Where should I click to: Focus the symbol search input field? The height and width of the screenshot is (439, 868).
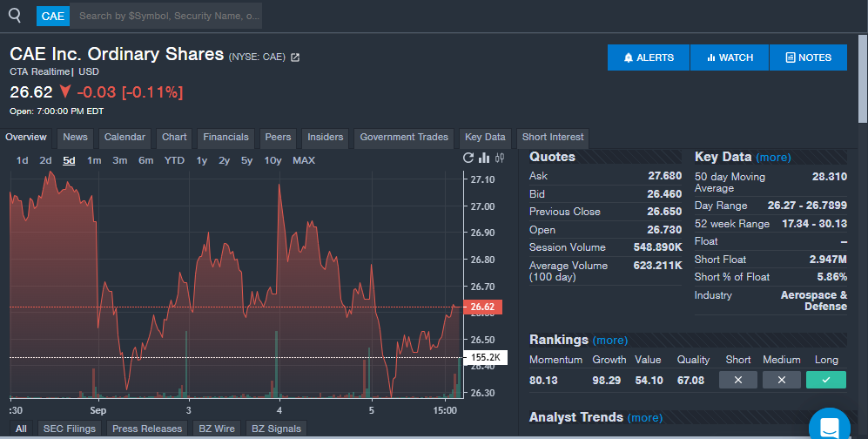pos(166,16)
